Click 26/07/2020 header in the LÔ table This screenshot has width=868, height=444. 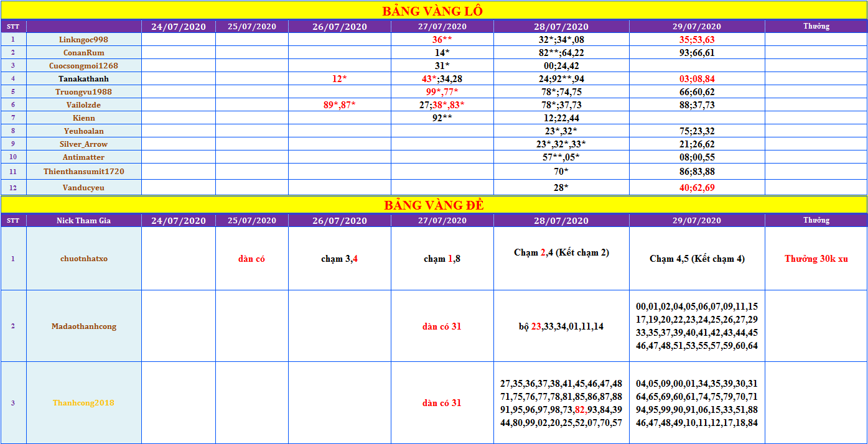click(340, 27)
